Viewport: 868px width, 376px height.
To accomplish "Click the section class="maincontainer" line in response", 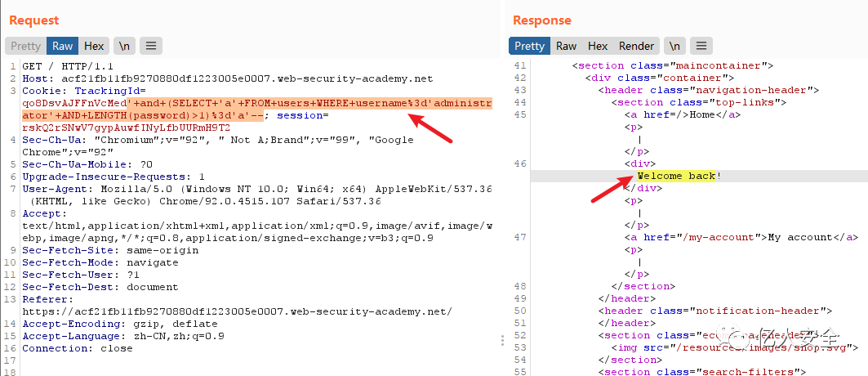I will coord(673,65).
